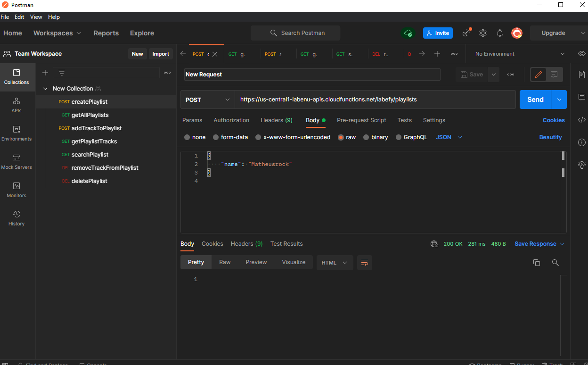
Task: Click the cloud sync status icon
Action: [x=408, y=33]
